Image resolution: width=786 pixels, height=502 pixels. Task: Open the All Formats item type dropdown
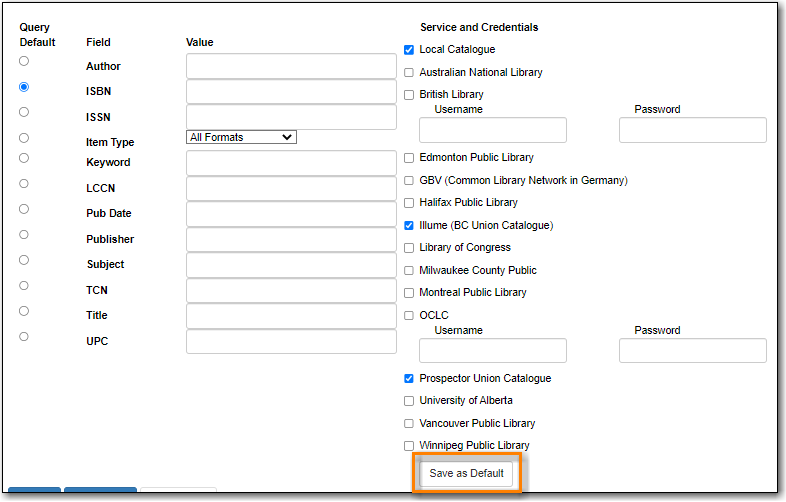click(x=241, y=137)
